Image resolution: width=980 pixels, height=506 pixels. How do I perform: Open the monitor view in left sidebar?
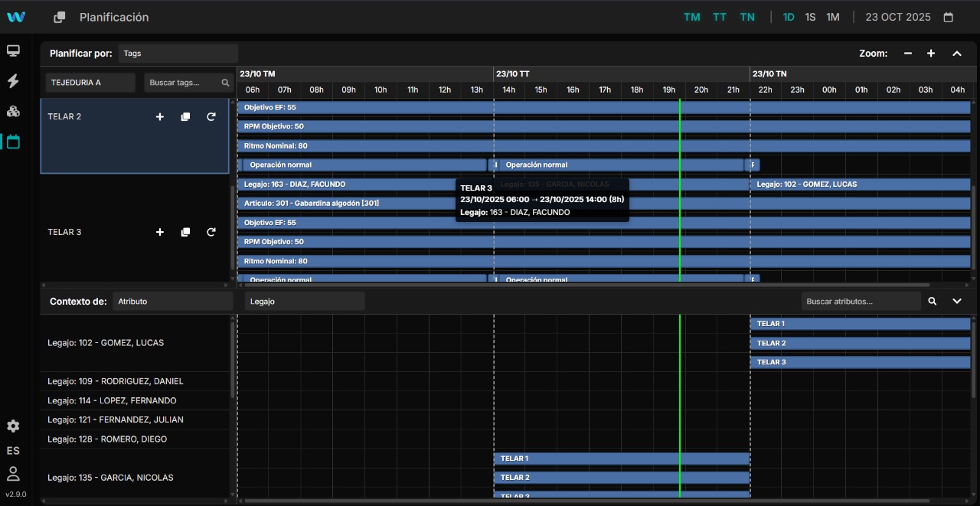13,51
